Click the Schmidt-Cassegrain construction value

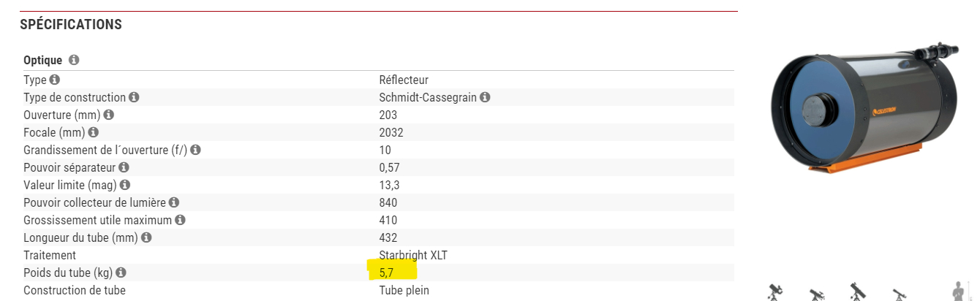428,97
